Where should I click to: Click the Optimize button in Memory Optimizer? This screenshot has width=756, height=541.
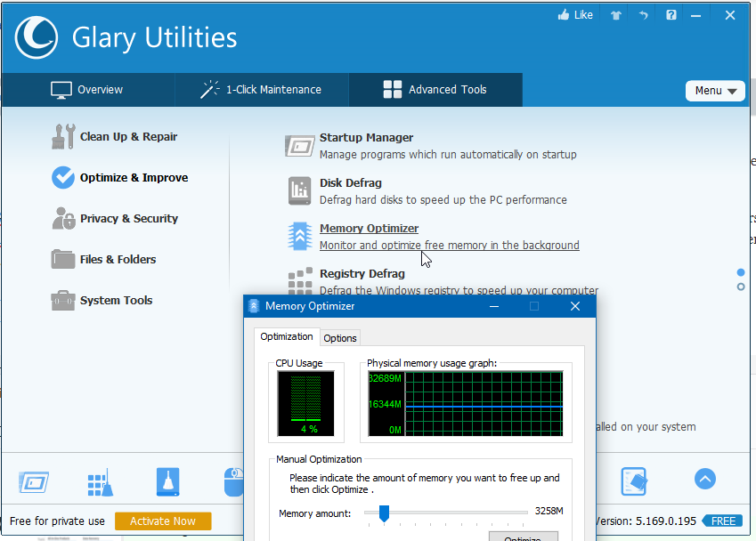coord(523,537)
